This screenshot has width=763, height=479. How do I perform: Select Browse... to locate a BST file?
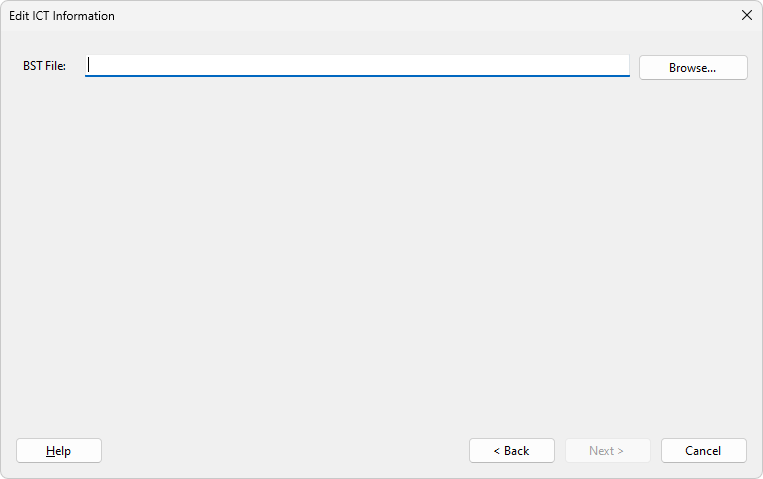[692, 68]
